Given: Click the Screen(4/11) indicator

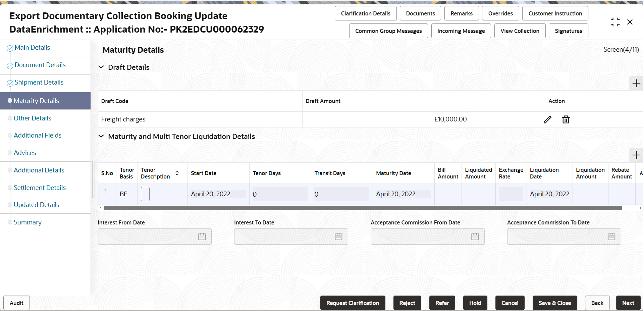Looking at the screenshot, I should pyautogui.click(x=621, y=50).
